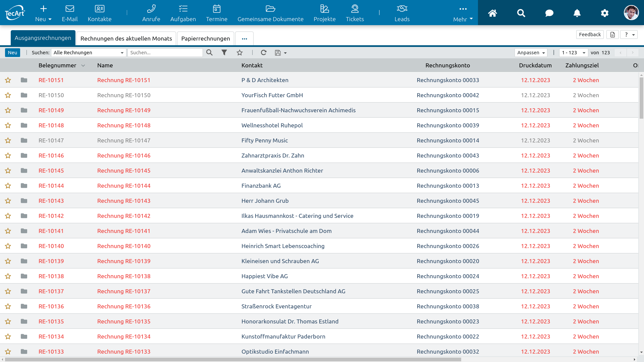Open folder icon for RE-10146
Screen dimensions: 644x362
pos(24,156)
